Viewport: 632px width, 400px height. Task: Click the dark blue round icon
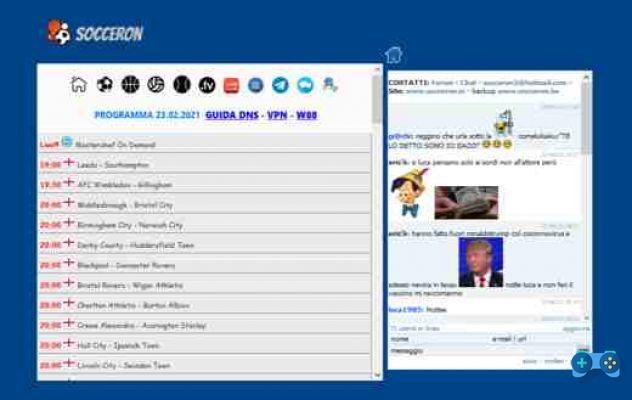point(256,85)
